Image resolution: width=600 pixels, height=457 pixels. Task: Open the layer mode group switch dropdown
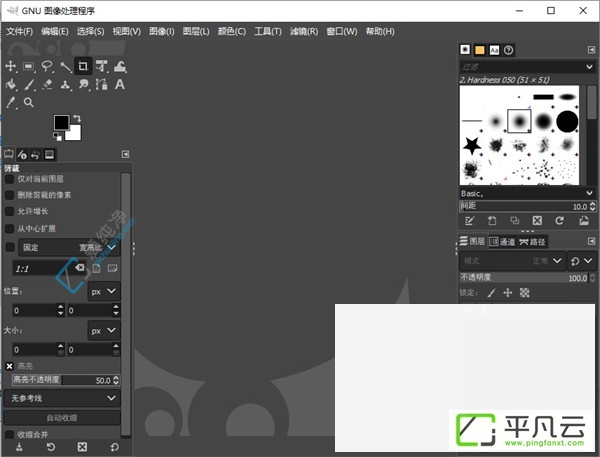581,261
